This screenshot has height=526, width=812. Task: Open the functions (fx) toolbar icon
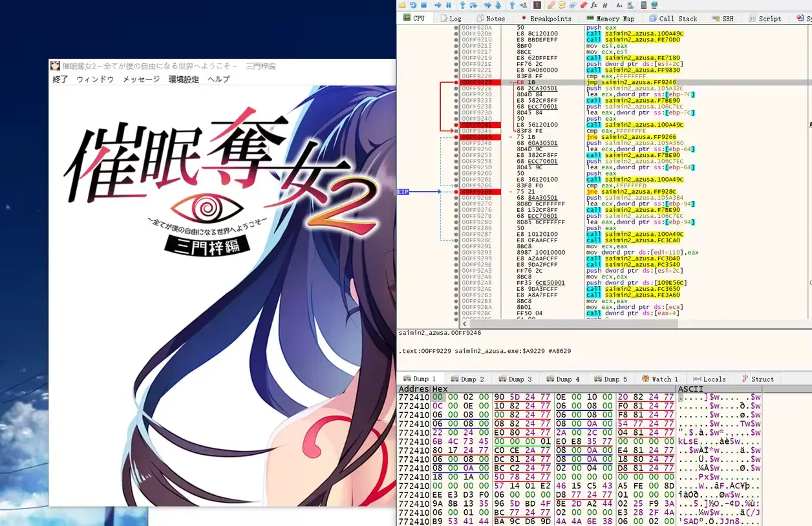click(593, 5)
